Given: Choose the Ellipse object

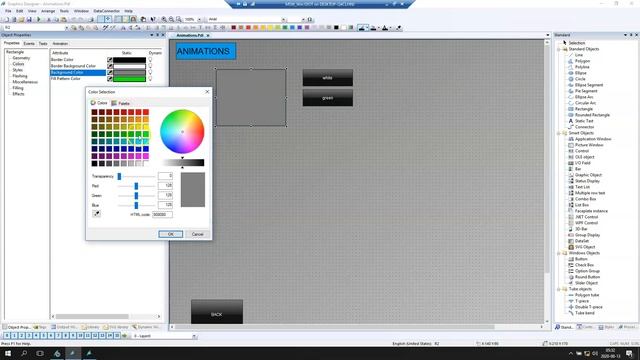Looking at the screenshot, I should [x=580, y=73].
